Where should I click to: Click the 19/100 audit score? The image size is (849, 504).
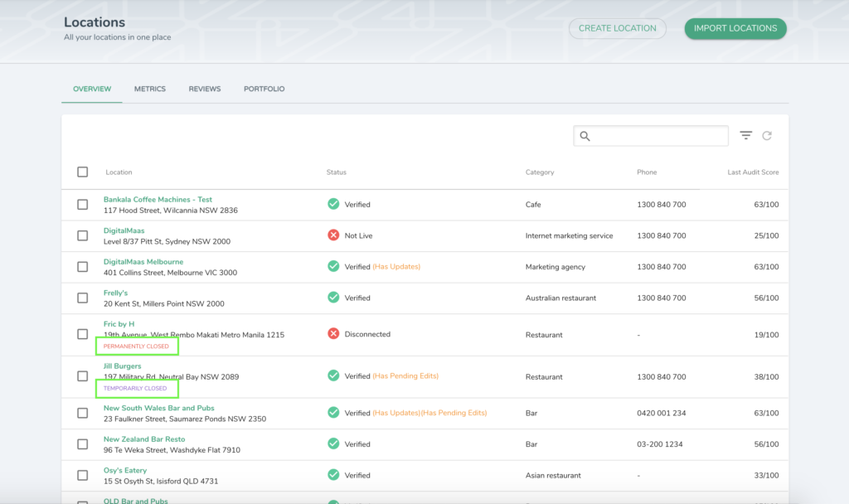(x=766, y=335)
